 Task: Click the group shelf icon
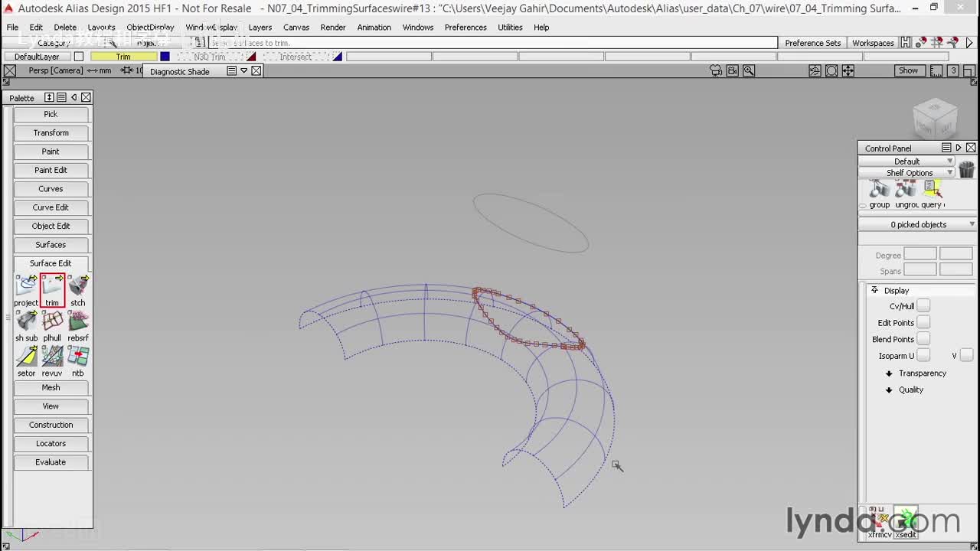click(879, 189)
